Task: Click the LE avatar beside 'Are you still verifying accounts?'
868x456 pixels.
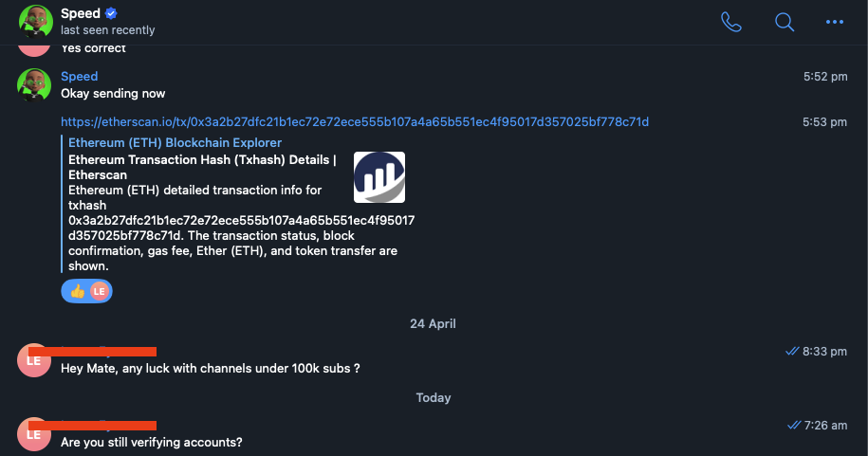Action: (34, 434)
